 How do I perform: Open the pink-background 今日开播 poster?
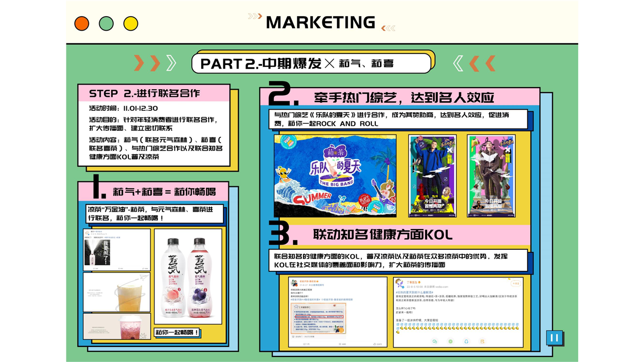tap(491, 176)
